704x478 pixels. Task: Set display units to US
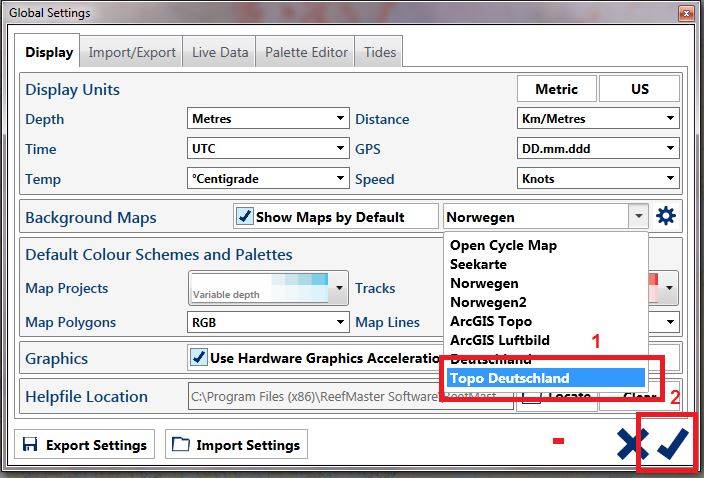point(639,89)
